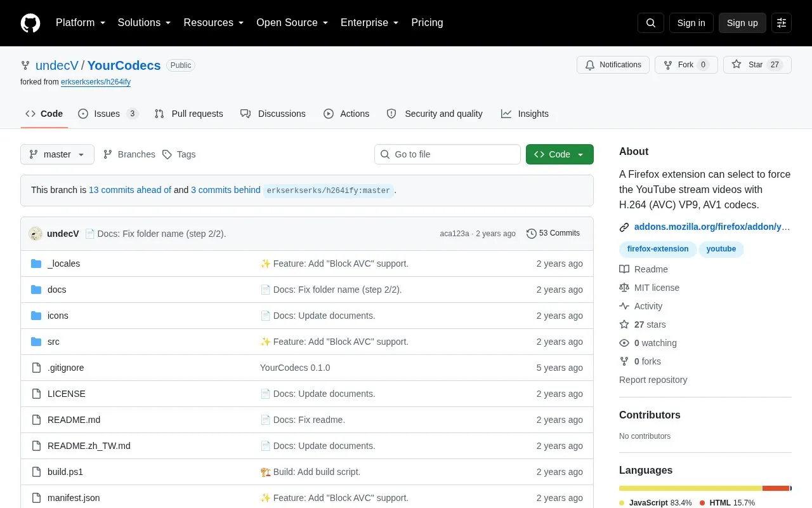Open the erkserkserks/h264ify forked-from link
812x508 pixels.
click(x=96, y=82)
